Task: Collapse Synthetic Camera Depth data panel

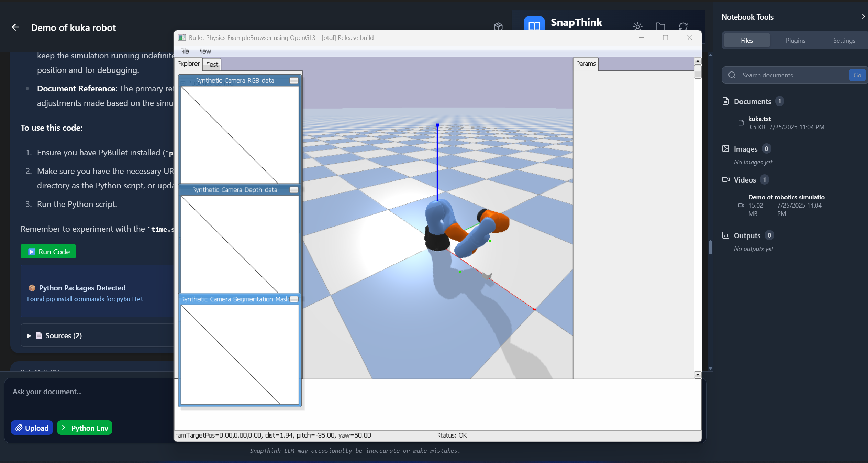Action: [294, 190]
